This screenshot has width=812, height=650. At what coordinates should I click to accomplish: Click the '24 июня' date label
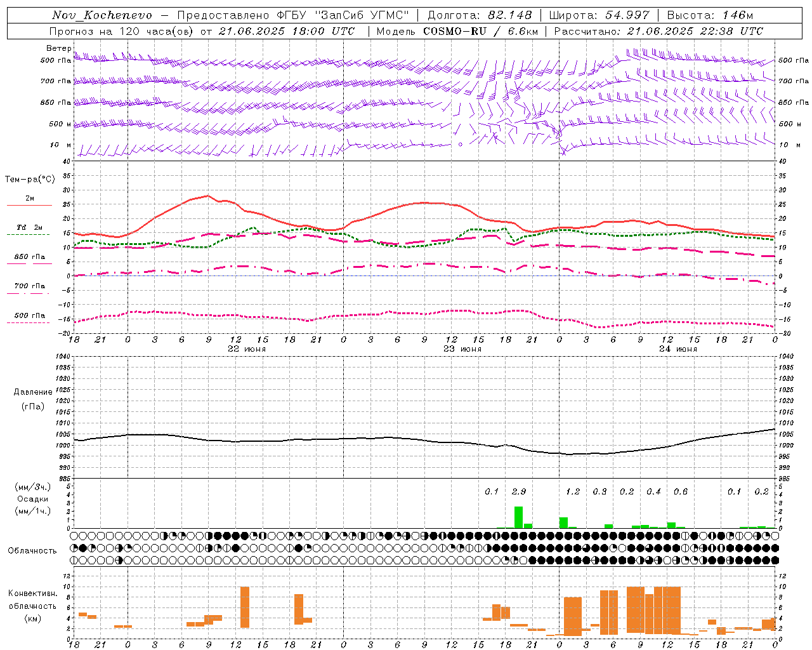pos(678,349)
